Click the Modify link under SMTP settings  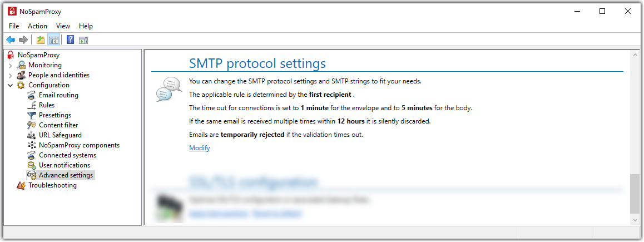[x=200, y=148]
